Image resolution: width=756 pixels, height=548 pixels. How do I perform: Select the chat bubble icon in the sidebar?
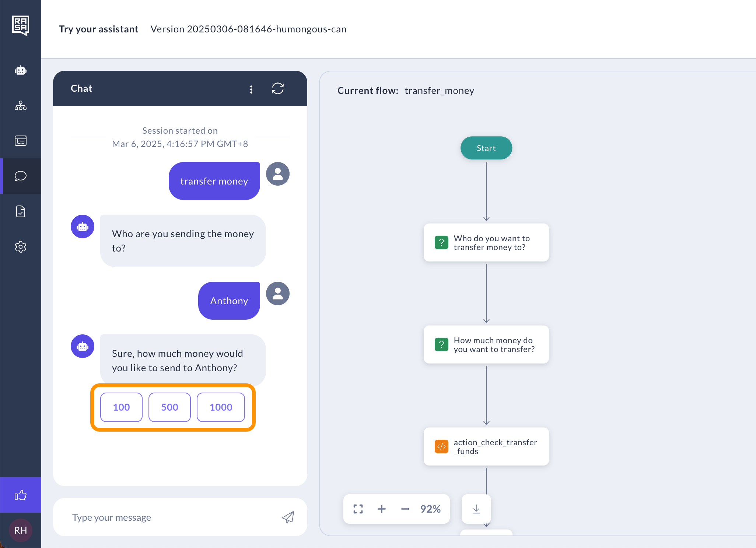[21, 176]
